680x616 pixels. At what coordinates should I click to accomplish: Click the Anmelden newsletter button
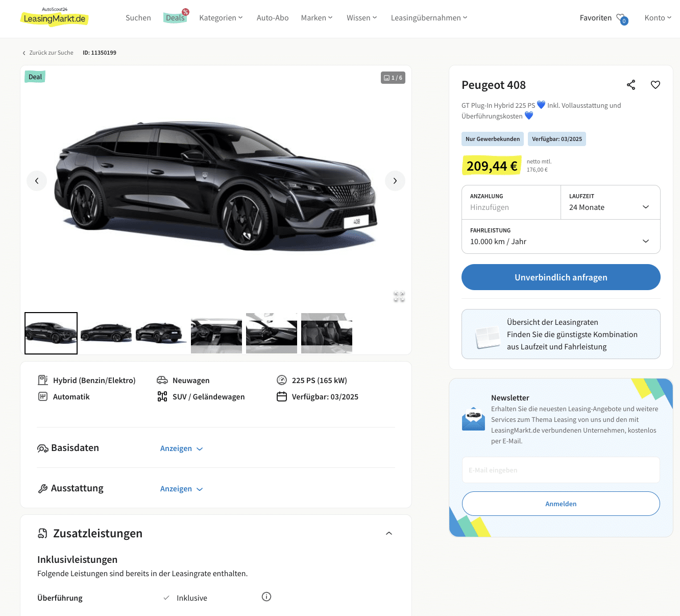click(561, 504)
